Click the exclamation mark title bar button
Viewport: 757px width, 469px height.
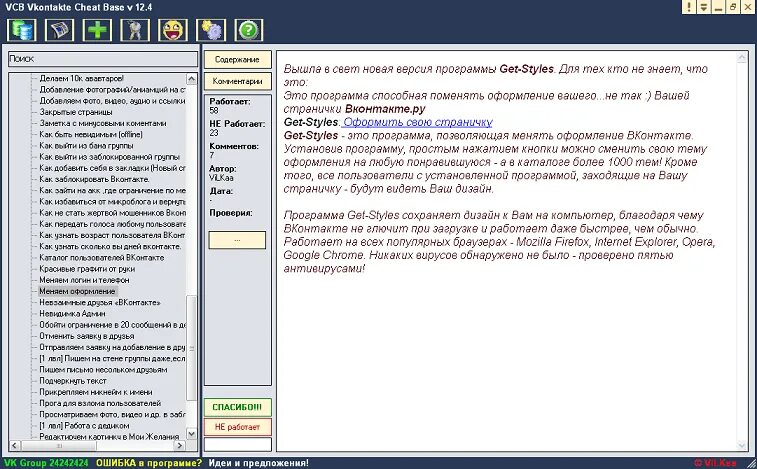tap(689, 7)
